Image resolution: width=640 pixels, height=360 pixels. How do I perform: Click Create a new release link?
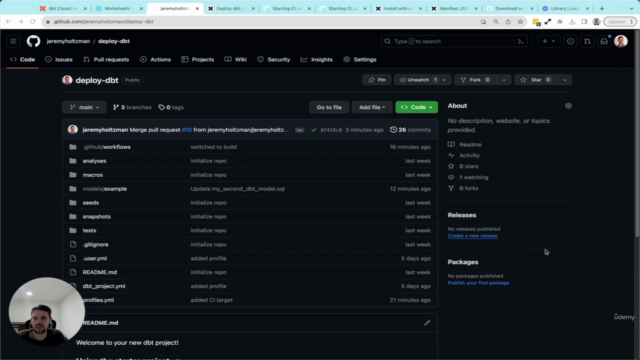[472, 236]
